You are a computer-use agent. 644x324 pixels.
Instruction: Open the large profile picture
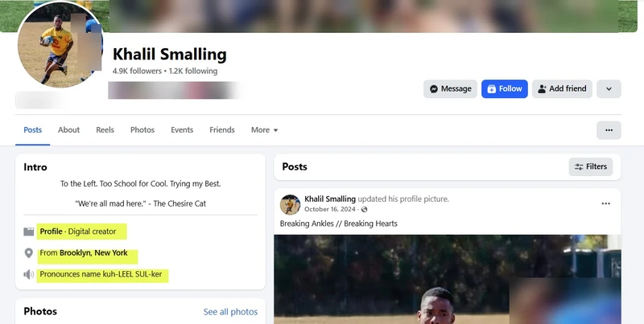60,45
